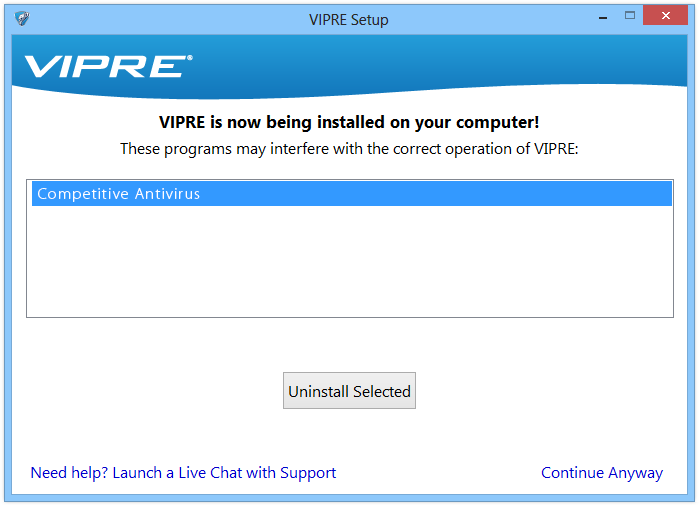Click the blank area between the two bottom links
The width and height of the screenshot is (700, 505).
pyautogui.click(x=438, y=473)
